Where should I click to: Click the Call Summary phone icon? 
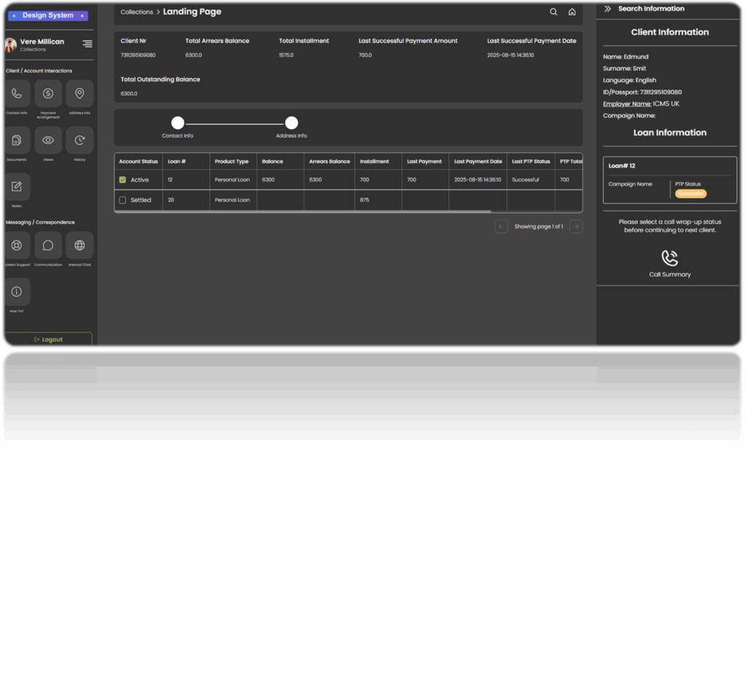670,259
